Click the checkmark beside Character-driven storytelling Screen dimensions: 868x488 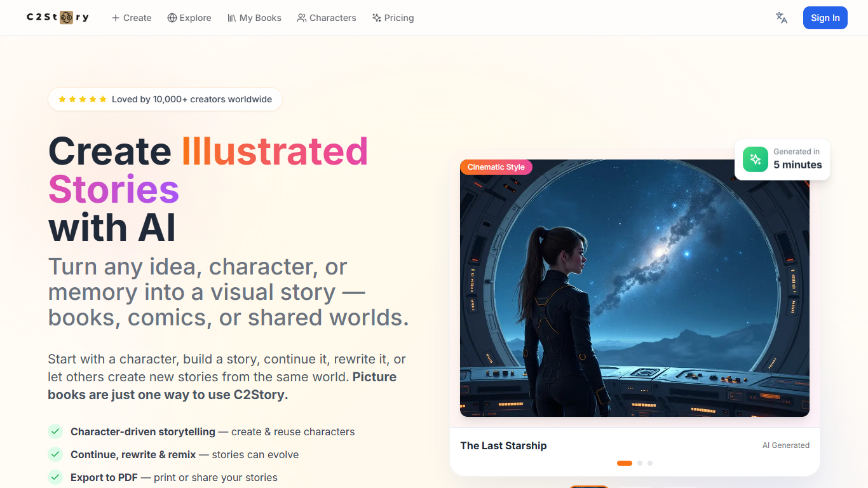click(x=55, y=431)
